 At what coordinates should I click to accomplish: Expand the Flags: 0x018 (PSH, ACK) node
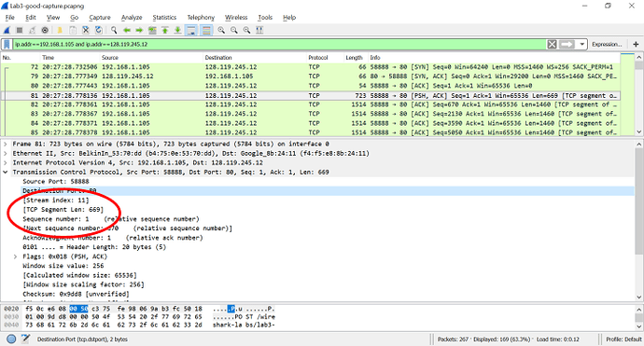[x=15, y=256]
